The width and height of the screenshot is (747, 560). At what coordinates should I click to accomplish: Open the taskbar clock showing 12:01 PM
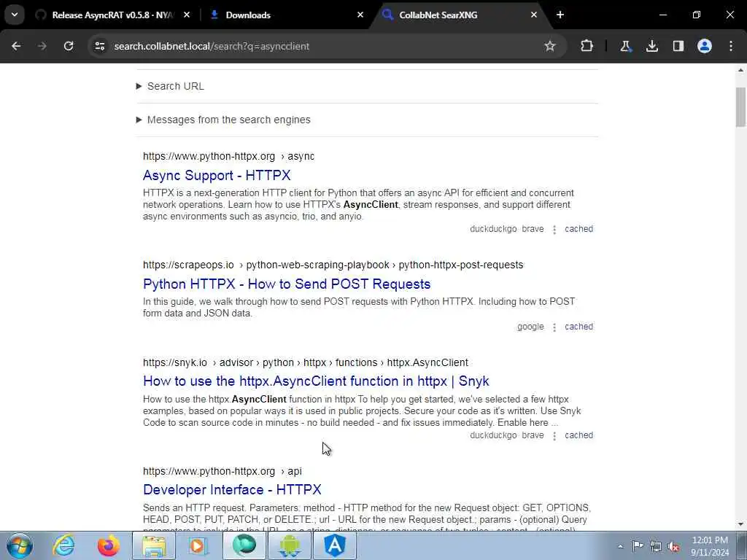point(710,546)
